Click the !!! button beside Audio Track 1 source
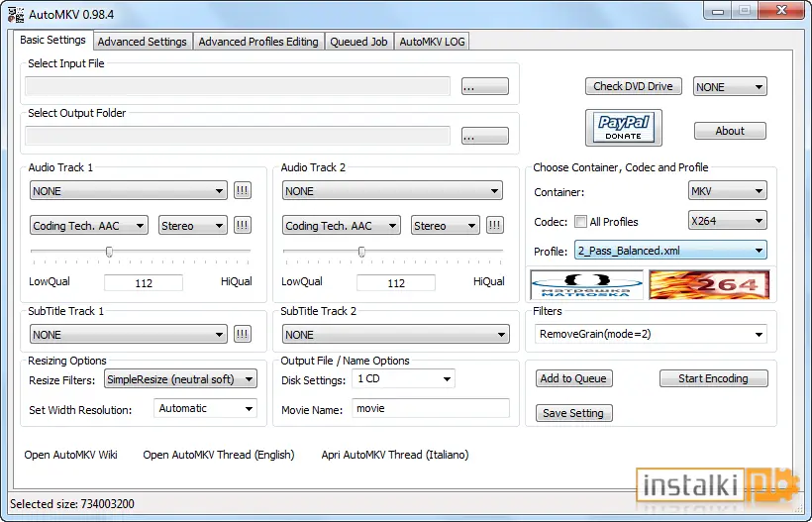The width and height of the screenshot is (812, 522). 243,190
